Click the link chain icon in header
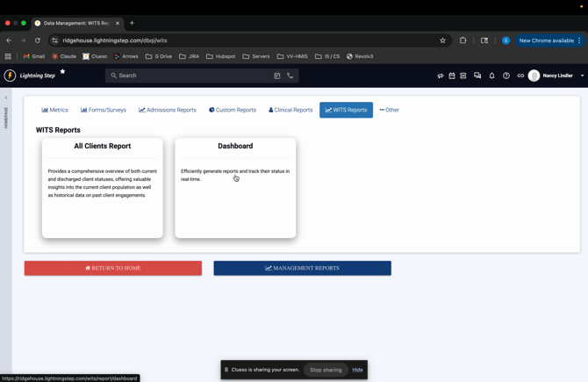 click(x=520, y=76)
